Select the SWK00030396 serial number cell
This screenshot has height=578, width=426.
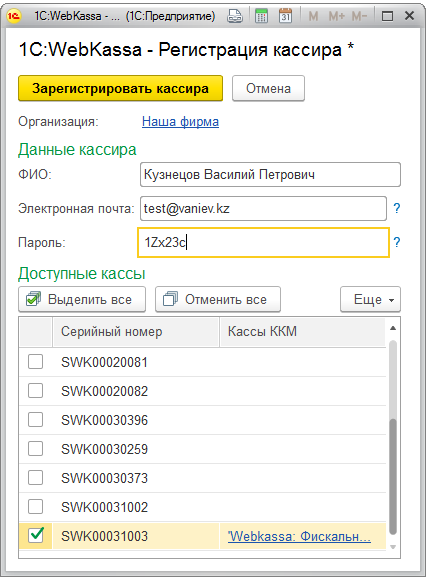136,420
